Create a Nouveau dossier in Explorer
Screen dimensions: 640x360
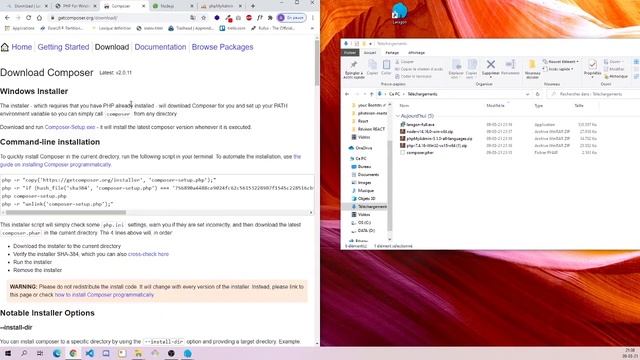coord(532,69)
